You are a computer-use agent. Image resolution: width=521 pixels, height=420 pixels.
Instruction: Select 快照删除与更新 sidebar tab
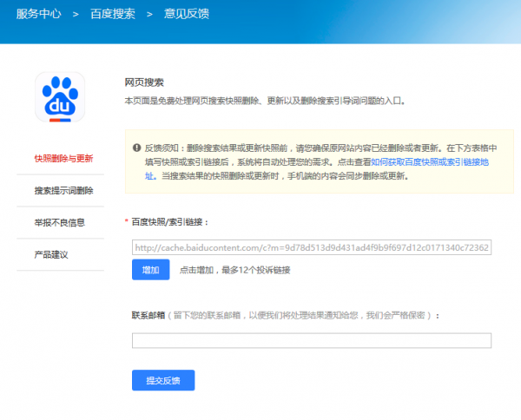pyautogui.click(x=63, y=159)
